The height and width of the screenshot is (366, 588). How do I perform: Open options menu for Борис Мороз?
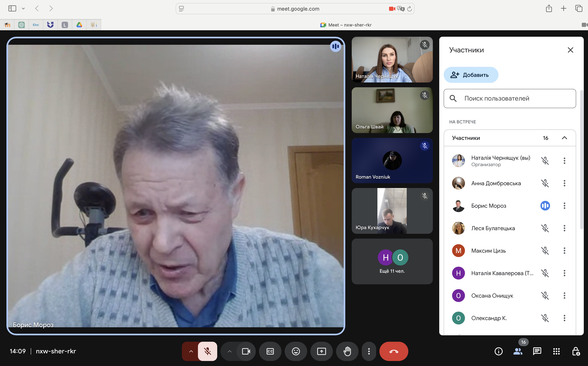(x=564, y=206)
